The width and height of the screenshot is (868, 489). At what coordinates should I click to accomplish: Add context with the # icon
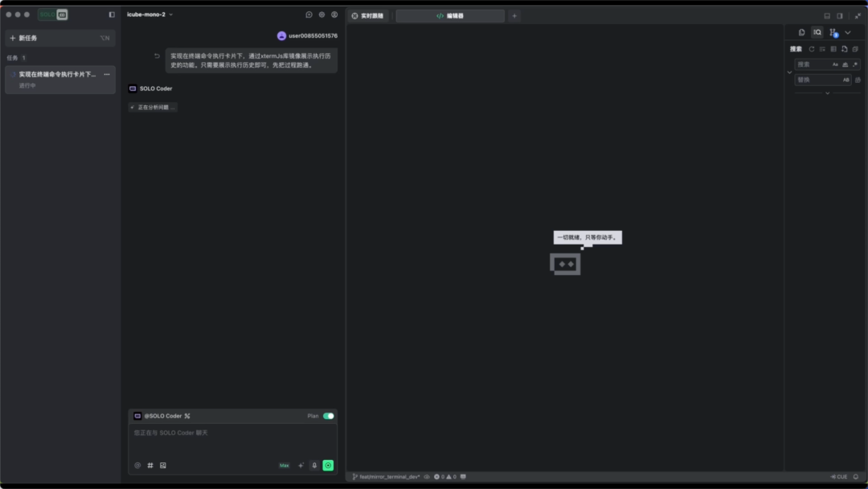(150, 466)
